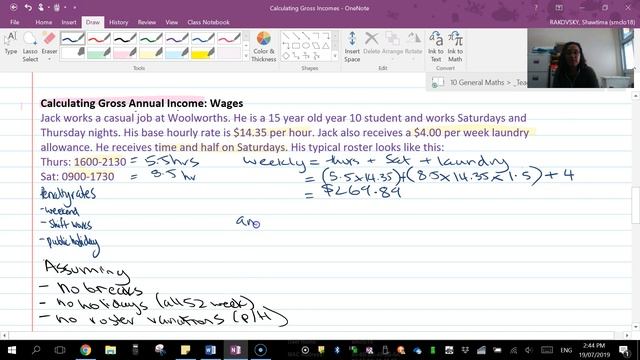Image resolution: width=640 pixels, height=360 pixels.
Task: Open Color & Thickness settings
Action: (x=264, y=47)
